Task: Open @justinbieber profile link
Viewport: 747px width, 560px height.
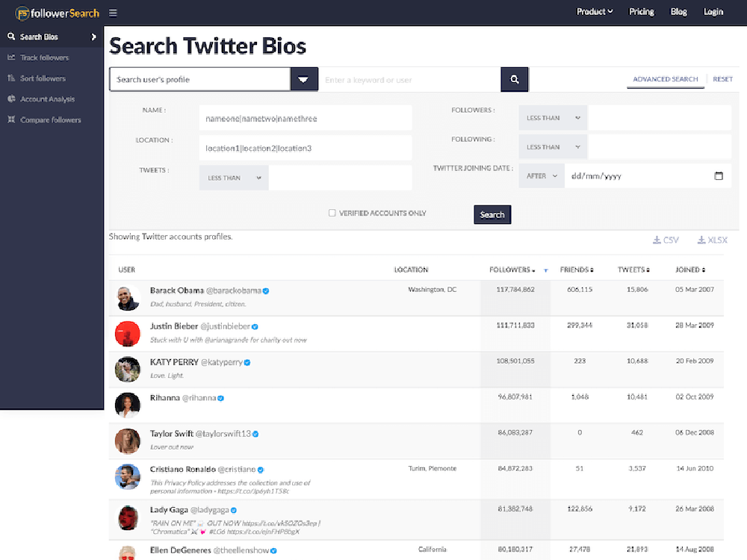Action: [x=225, y=326]
